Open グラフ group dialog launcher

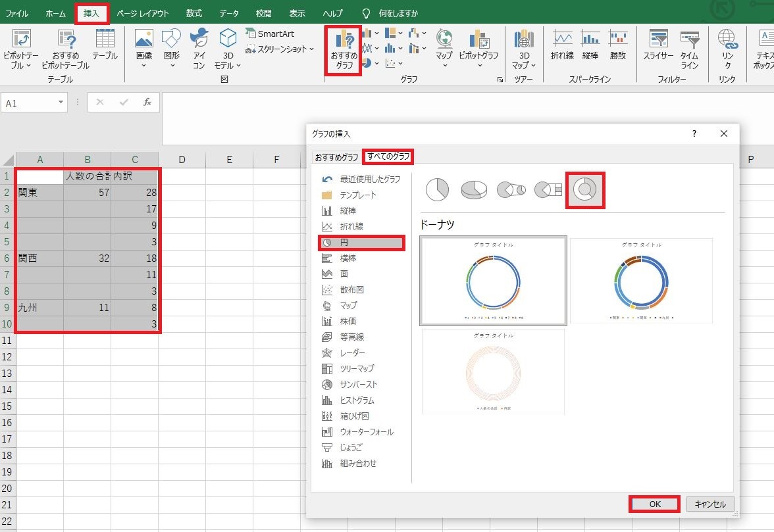500,80
